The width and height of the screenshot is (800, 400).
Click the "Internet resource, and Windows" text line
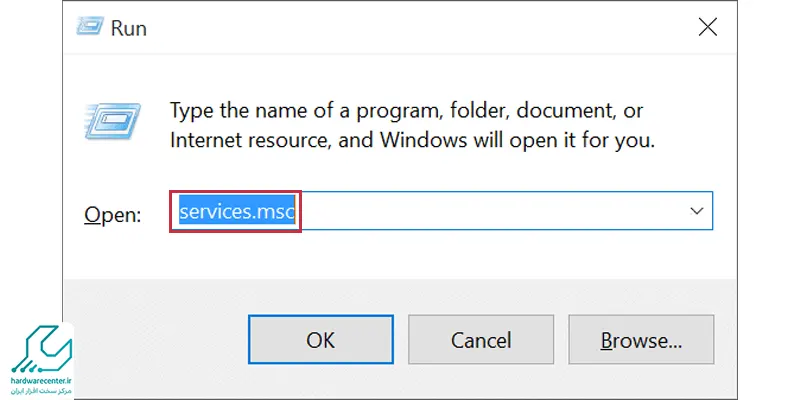coord(412,140)
